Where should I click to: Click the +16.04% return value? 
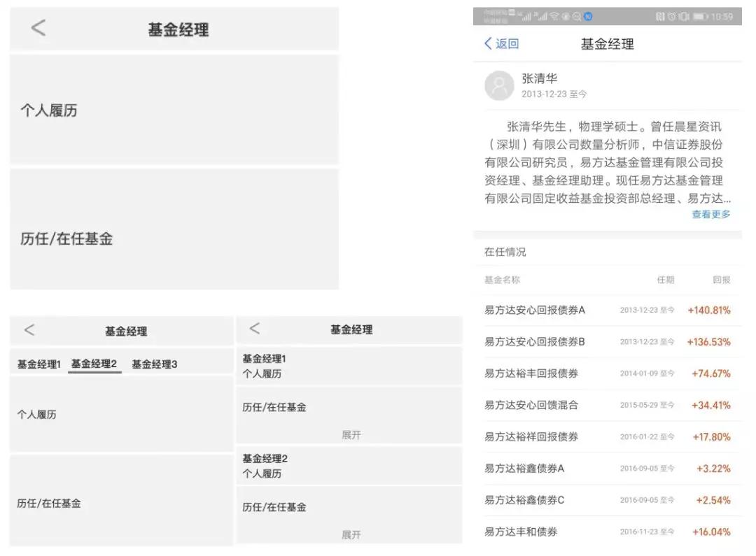point(712,532)
